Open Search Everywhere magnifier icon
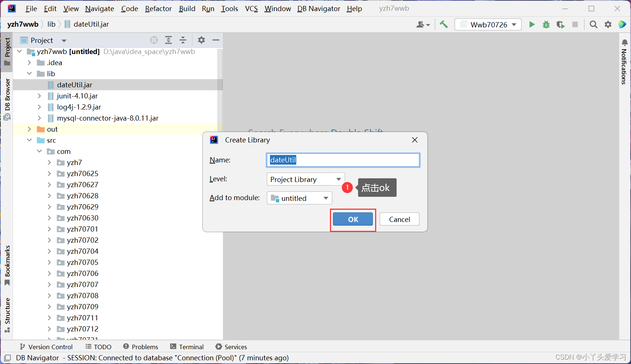 tap(593, 24)
